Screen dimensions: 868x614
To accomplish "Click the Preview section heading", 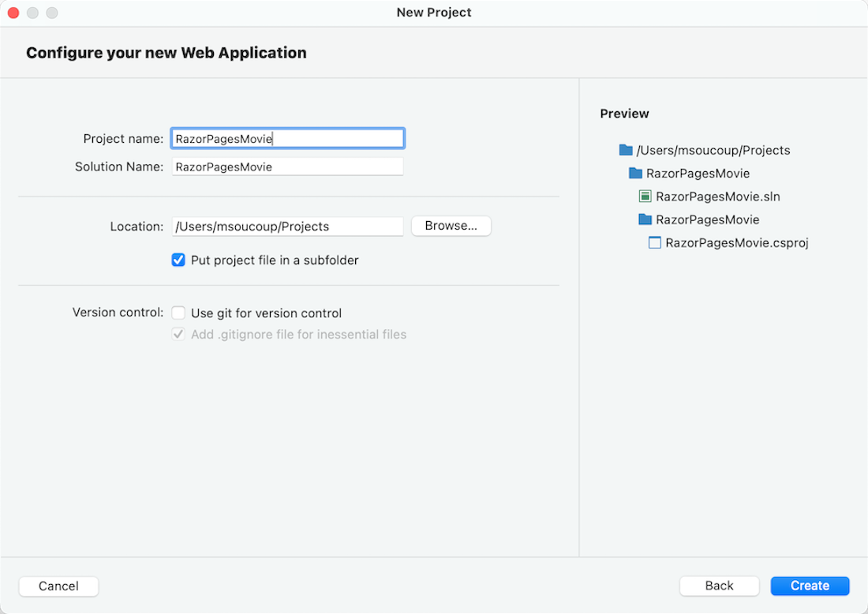I will tap(624, 113).
